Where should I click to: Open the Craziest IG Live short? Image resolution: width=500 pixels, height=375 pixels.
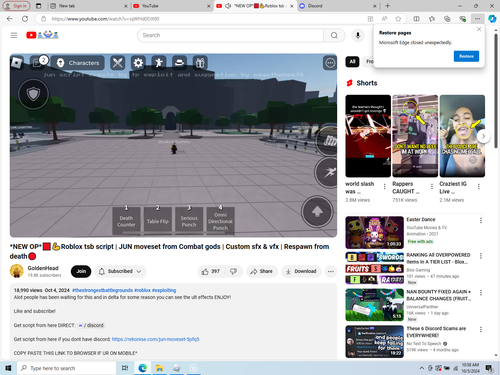tap(462, 136)
